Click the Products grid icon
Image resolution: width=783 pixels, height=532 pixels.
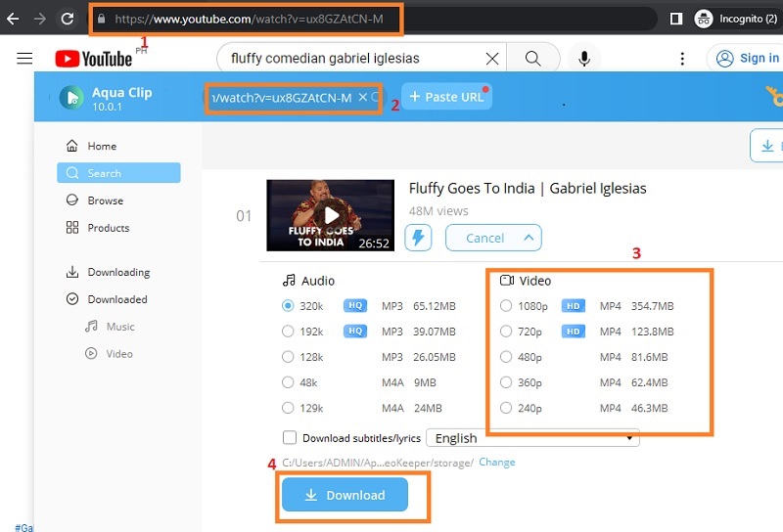pos(71,228)
